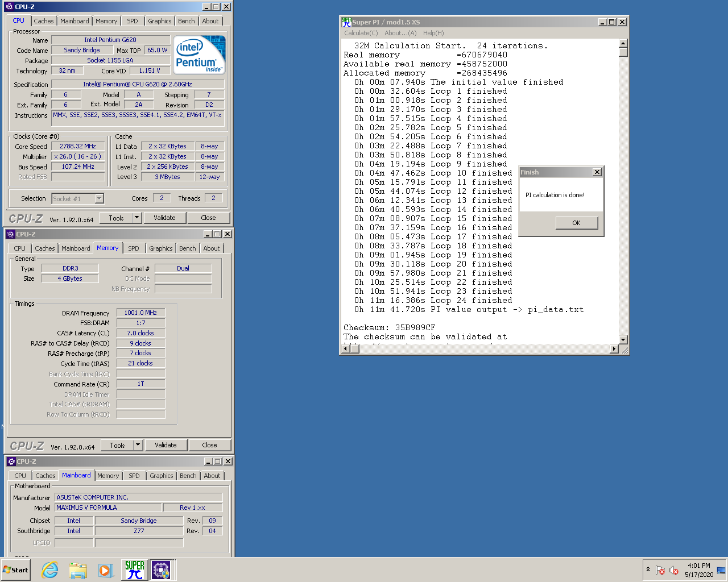728x582 pixels.
Task: Click Close button in Memory CPU-Z window
Action: (x=209, y=445)
